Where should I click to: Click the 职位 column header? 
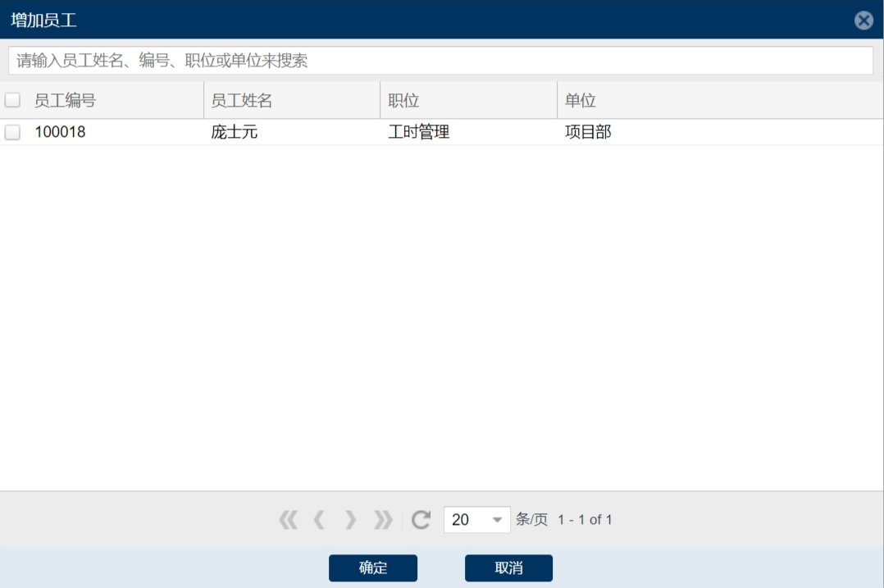tap(403, 100)
